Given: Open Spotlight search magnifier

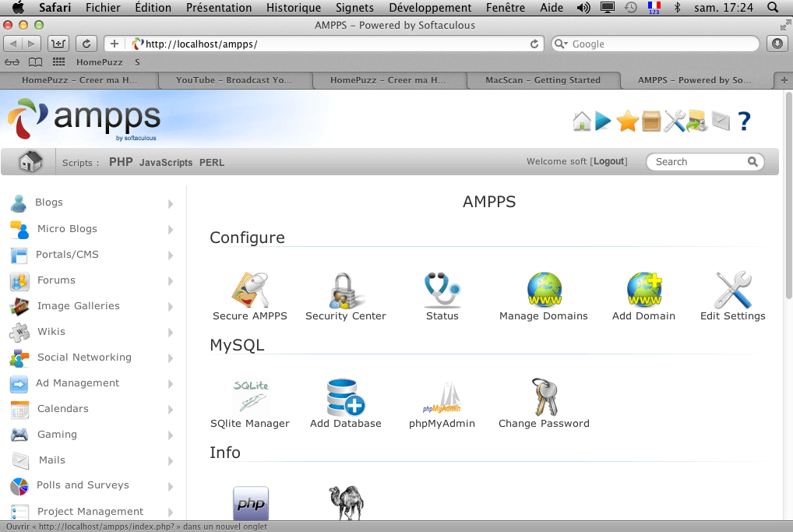Looking at the screenshot, I should [772, 8].
